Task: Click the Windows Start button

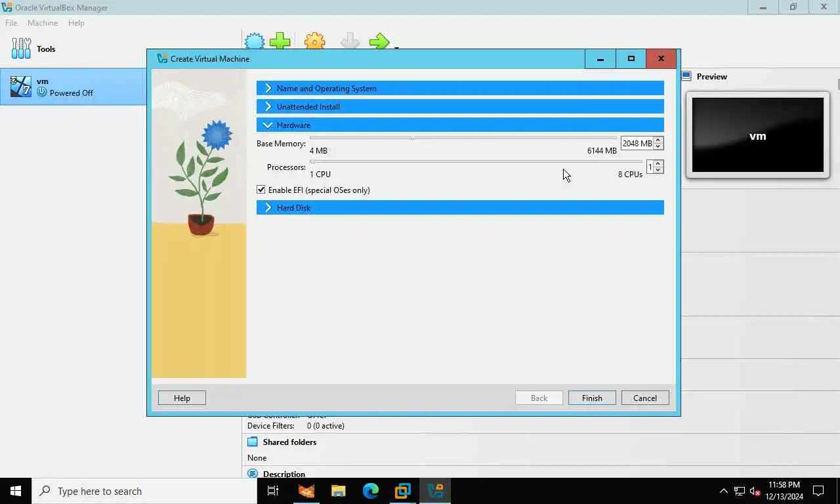Action: (16, 491)
